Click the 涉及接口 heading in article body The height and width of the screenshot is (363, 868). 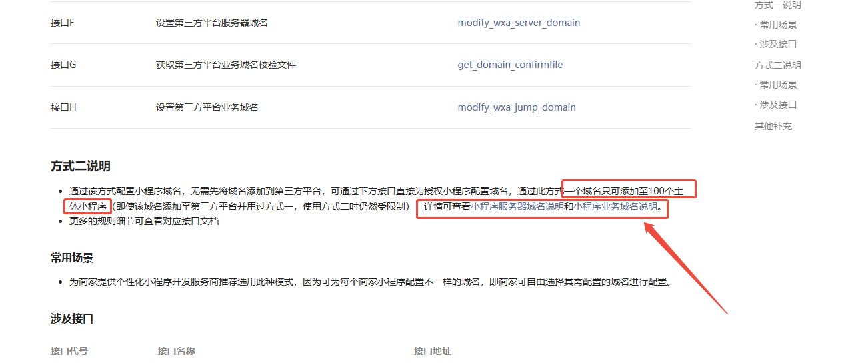[72, 319]
